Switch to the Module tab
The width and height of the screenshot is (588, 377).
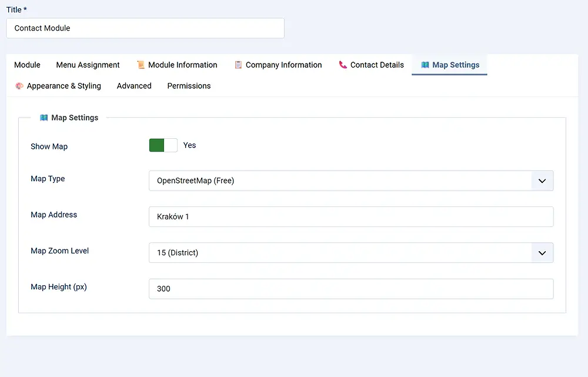(27, 65)
